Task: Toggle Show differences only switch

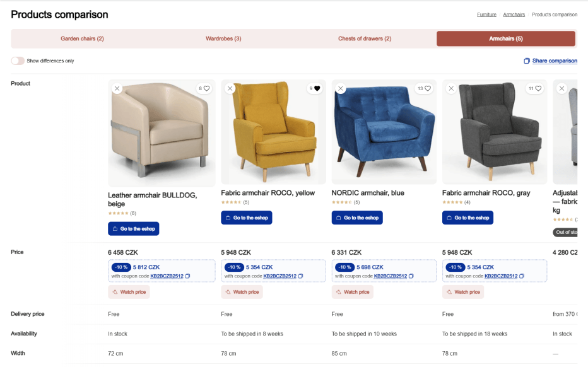Action: pyautogui.click(x=18, y=61)
